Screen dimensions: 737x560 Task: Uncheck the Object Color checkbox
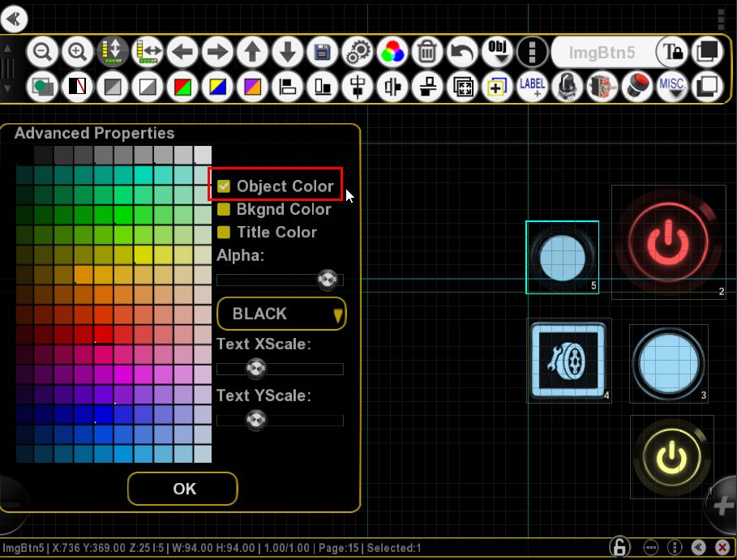pyautogui.click(x=224, y=186)
